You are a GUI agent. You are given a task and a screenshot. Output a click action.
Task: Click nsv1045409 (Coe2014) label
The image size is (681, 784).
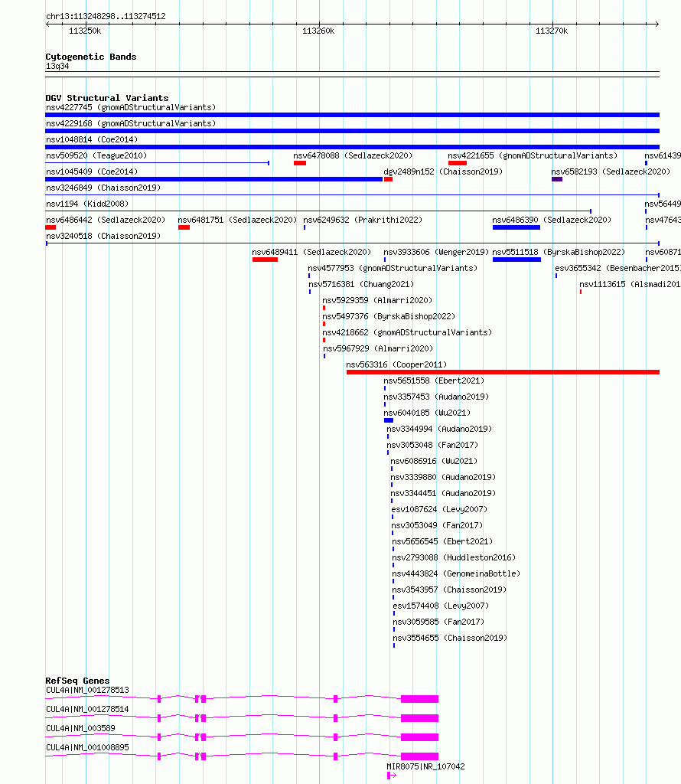tap(92, 171)
